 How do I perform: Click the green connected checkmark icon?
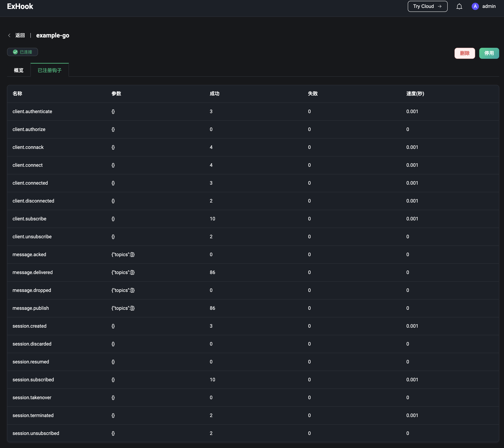[15, 52]
